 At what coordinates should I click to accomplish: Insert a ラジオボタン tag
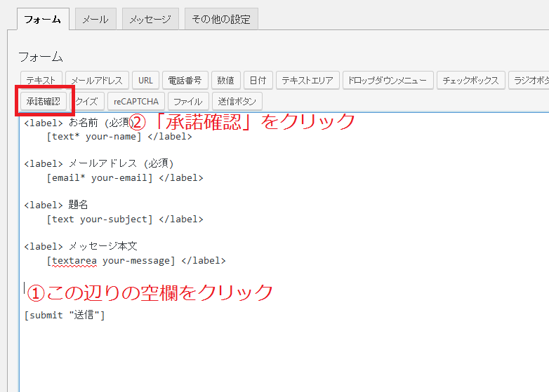coord(529,80)
